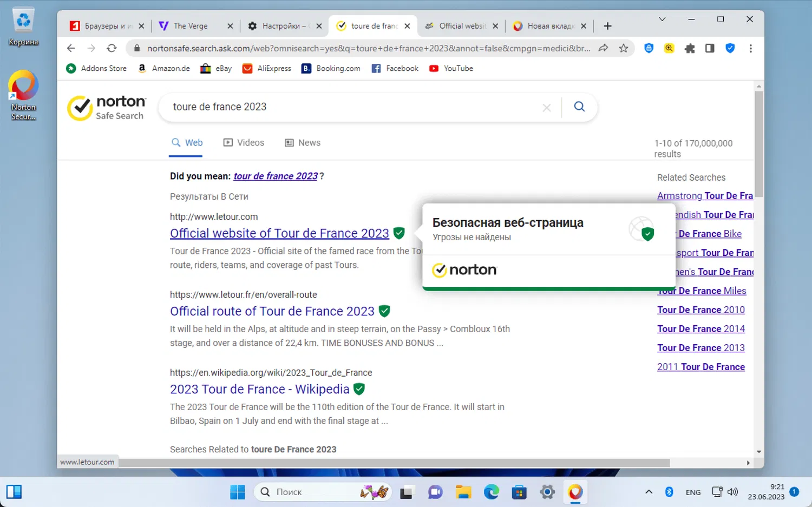Open Task View from the taskbar

(407, 492)
